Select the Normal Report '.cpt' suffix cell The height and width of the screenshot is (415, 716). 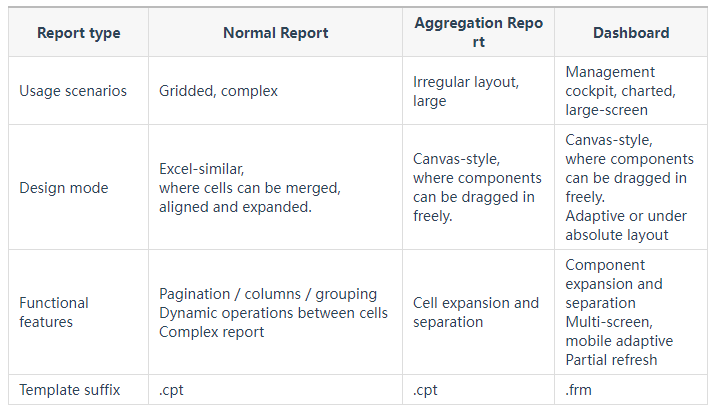275,389
